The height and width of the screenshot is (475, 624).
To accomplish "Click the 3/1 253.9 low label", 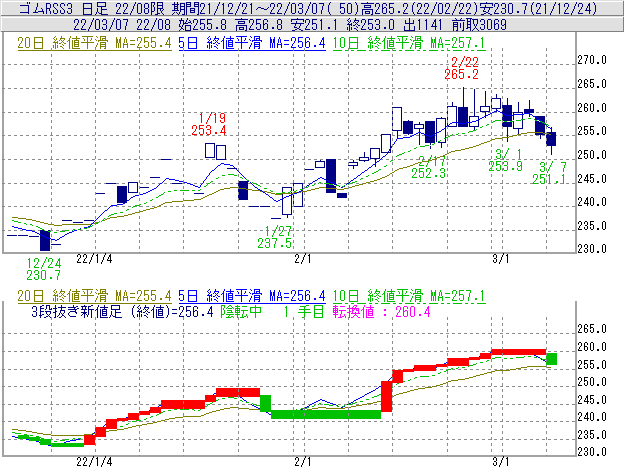I will (x=505, y=160).
